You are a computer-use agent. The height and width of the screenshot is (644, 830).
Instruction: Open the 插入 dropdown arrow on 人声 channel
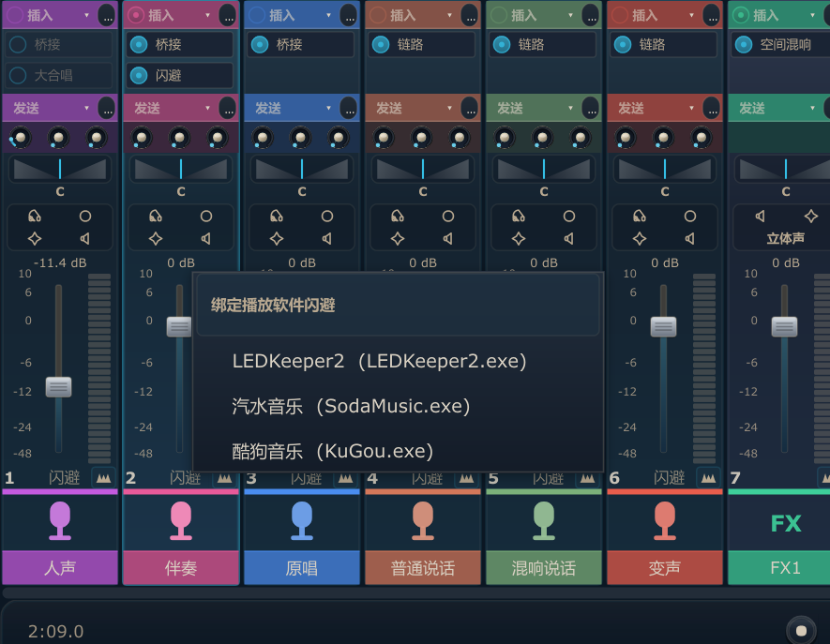(x=87, y=15)
